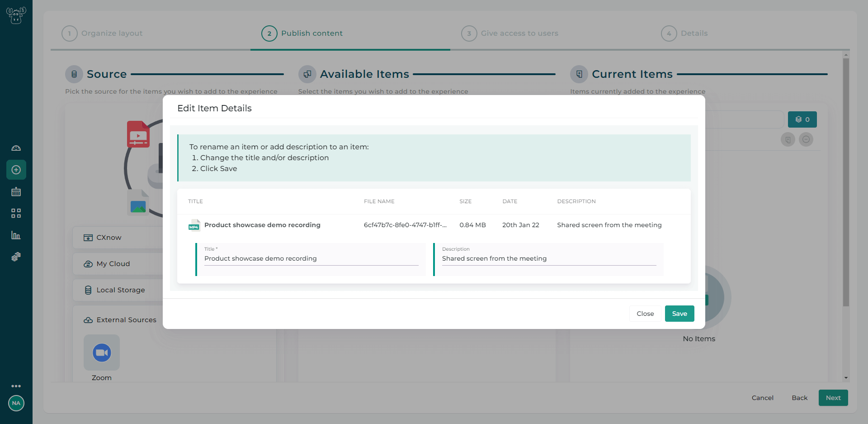The width and height of the screenshot is (868, 424).
Task: Click the bold 'Product showcase demo recording' row title
Action: point(262,225)
